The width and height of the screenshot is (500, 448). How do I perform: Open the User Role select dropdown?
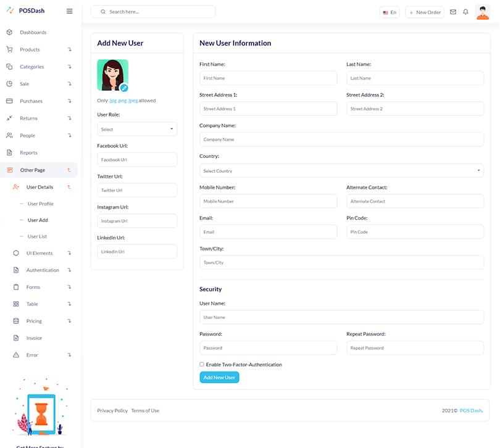(137, 129)
